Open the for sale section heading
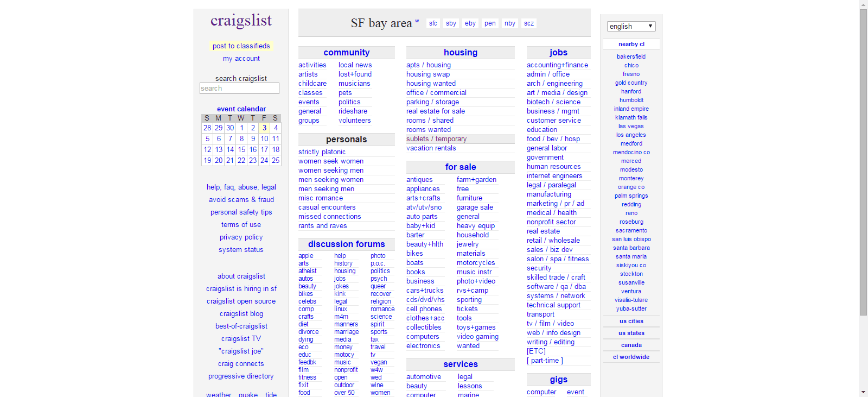This screenshot has width=868, height=397. [x=461, y=167]
